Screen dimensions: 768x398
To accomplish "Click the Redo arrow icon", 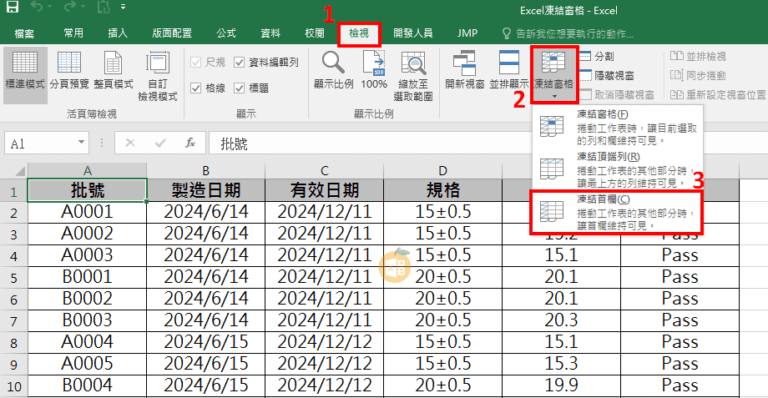I will pos(70,6).
